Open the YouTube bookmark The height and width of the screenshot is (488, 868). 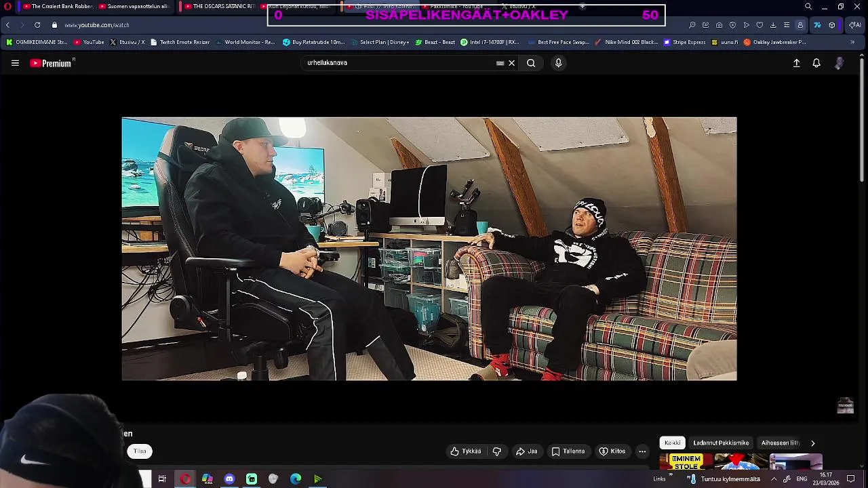point(89,42)
